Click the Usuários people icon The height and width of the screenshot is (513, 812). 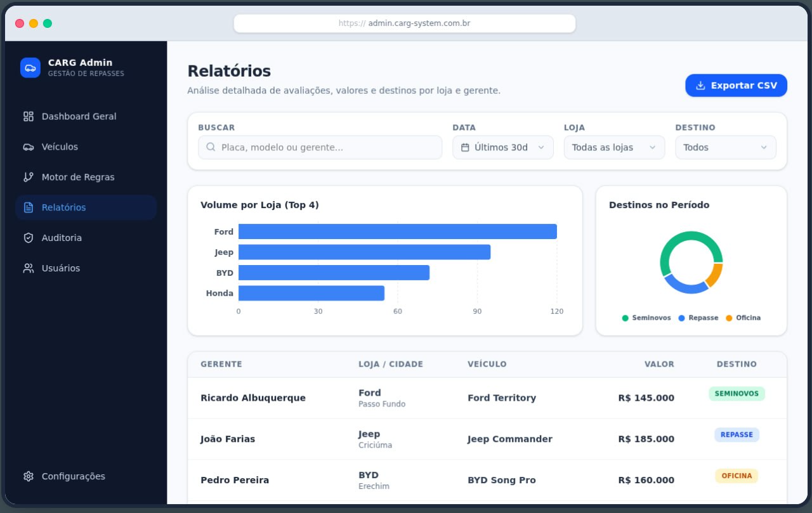28,269
